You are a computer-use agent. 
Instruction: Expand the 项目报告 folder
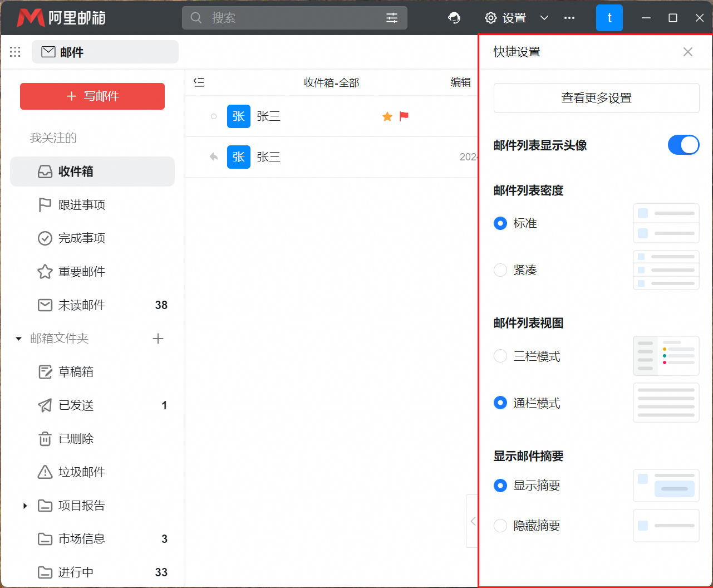(25, 506)
